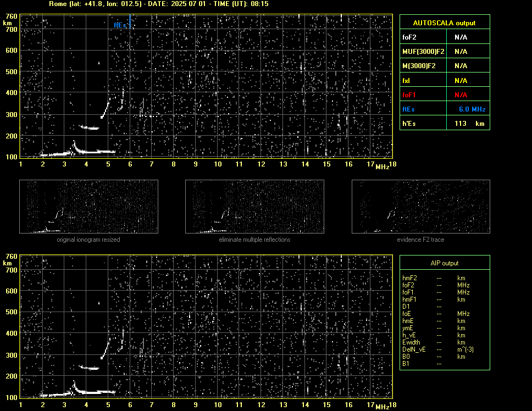Click the 'evidence F2 trace' caption
Screen dimensions: 532x411
pyautogui.click(x=420, y=240)
